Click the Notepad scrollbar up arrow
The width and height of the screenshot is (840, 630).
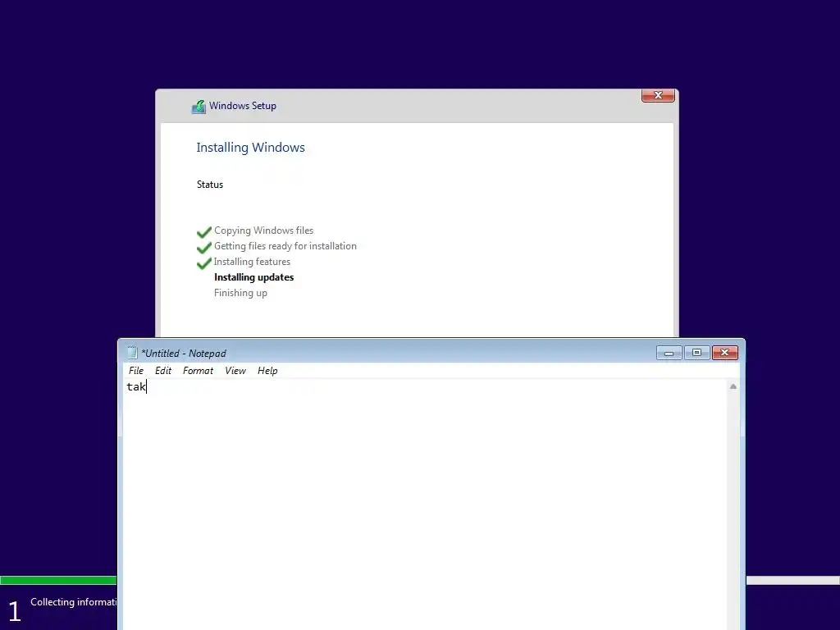tap(733, 386)
